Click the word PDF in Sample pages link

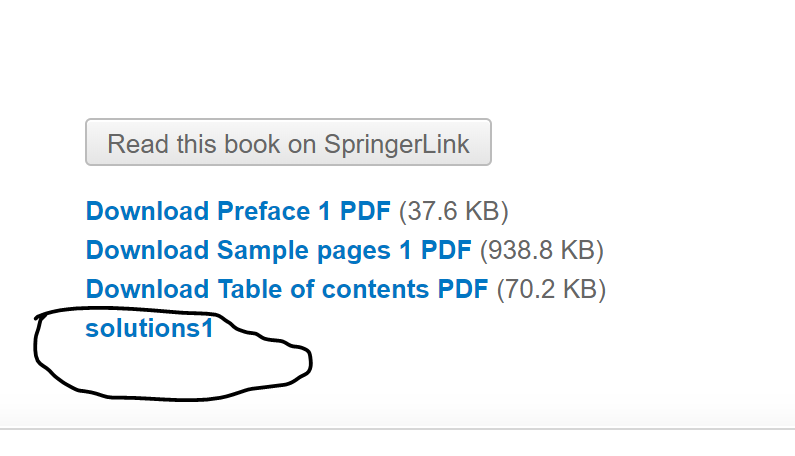point(446,250)
